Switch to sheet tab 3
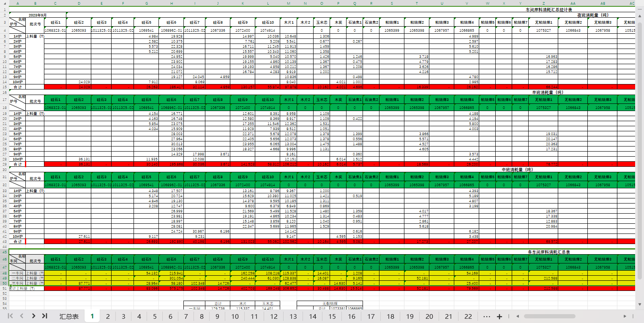 [x=123, y=317]
